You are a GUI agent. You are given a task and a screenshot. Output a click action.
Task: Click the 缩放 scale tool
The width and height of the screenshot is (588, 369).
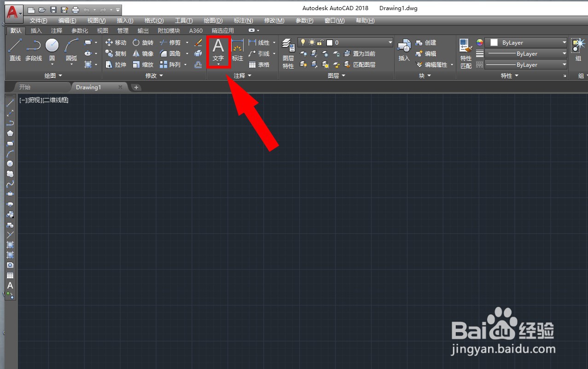tap(143, 65)
